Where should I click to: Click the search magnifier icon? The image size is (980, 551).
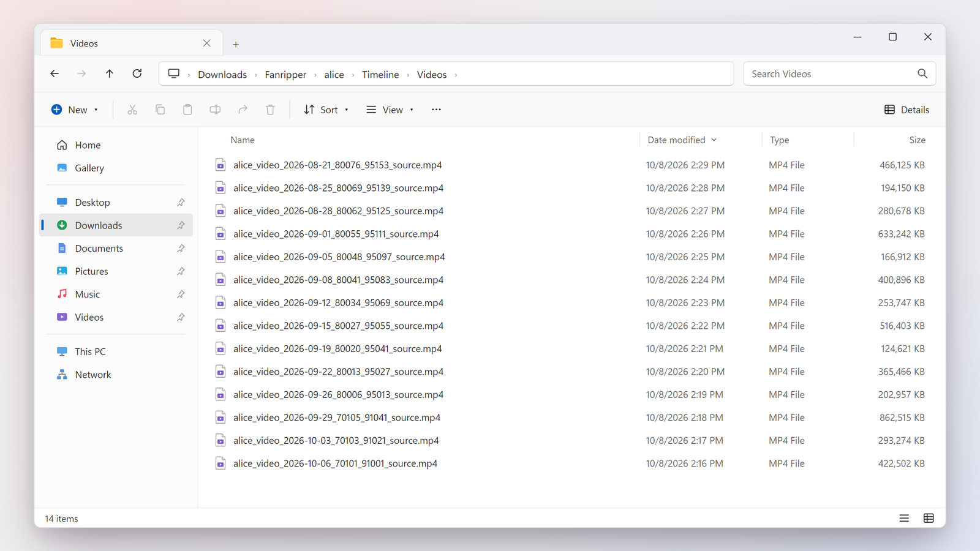click(922, 73)
